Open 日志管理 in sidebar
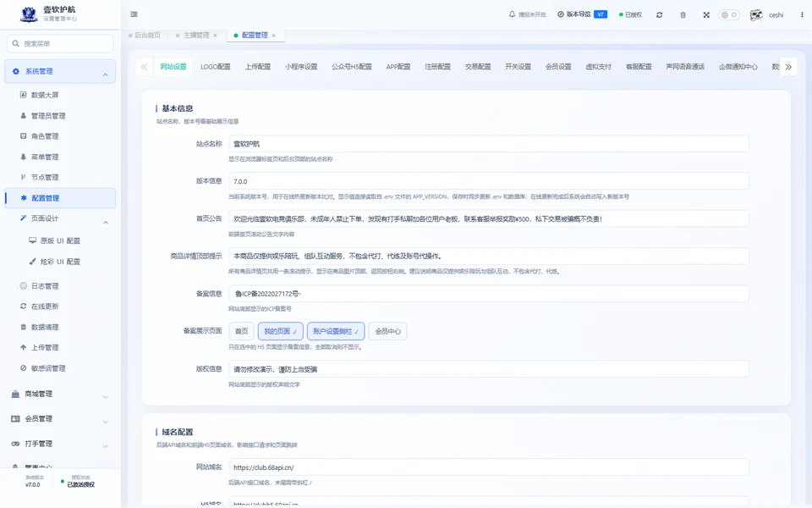812x508 pixels. pos(45,286)
